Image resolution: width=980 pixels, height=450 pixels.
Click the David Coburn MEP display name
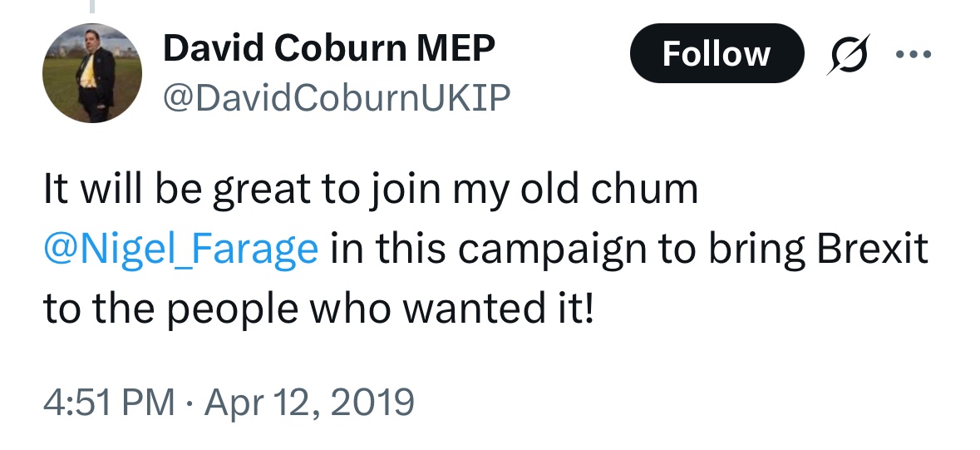tap(329, 50)
